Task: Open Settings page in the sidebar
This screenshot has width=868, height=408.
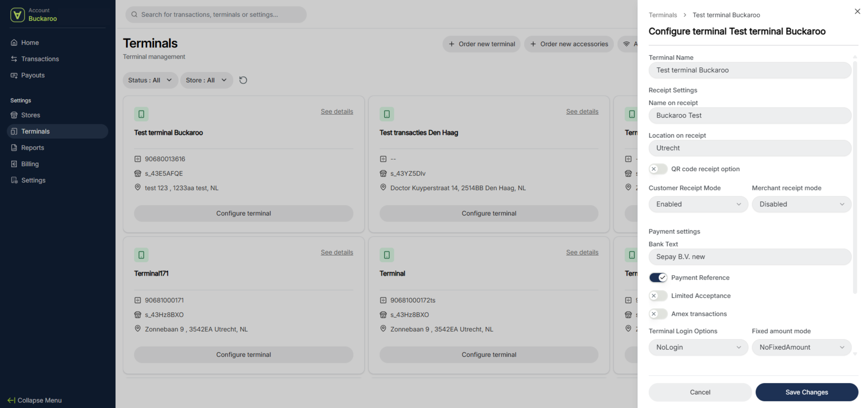Action: [57, 180]
